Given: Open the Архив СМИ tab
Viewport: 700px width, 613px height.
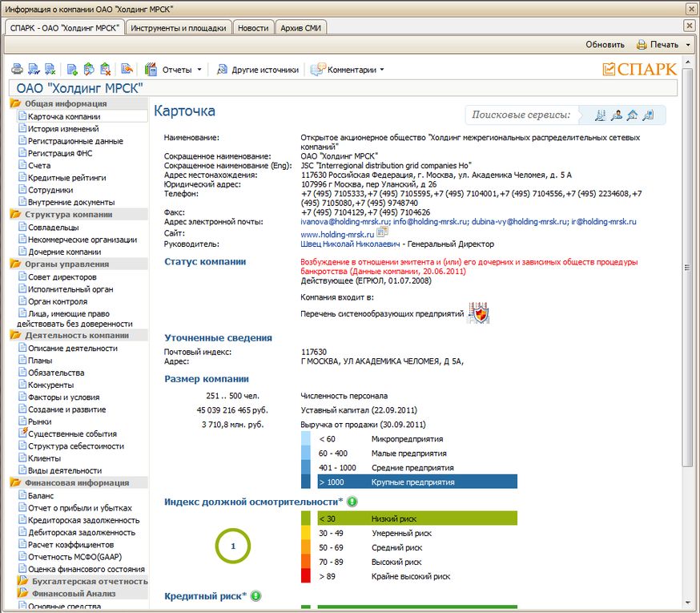Looking at the screenshot, I should [x=300, y=28].
